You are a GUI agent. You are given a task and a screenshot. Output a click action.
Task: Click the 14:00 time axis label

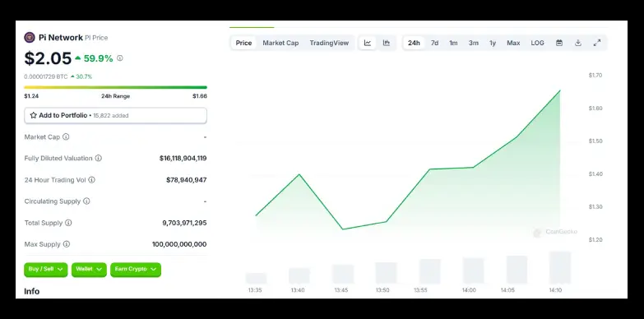(469, 290)
